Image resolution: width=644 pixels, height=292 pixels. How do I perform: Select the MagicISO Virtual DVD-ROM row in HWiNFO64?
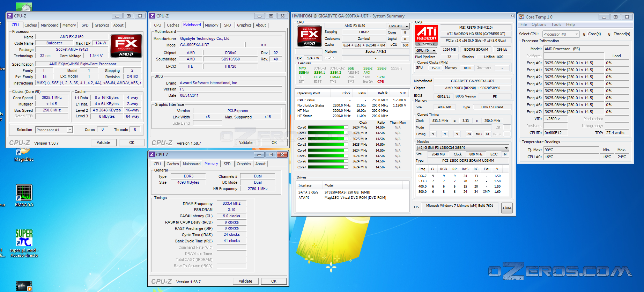click(353, 198)
